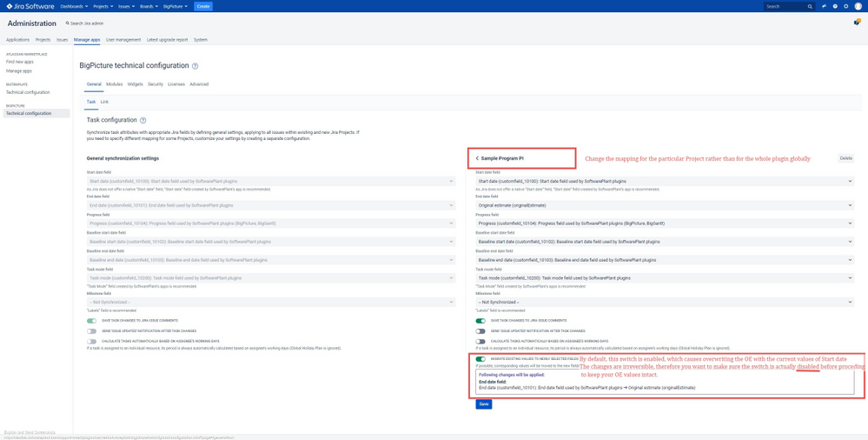868x440 pixels.
Task: Click the magnifier in Search Jira admin
Action: 68,23
